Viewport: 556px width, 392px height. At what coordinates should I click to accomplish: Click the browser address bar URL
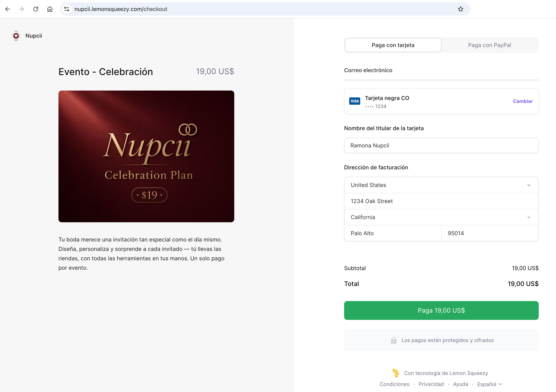coord(121,9)
